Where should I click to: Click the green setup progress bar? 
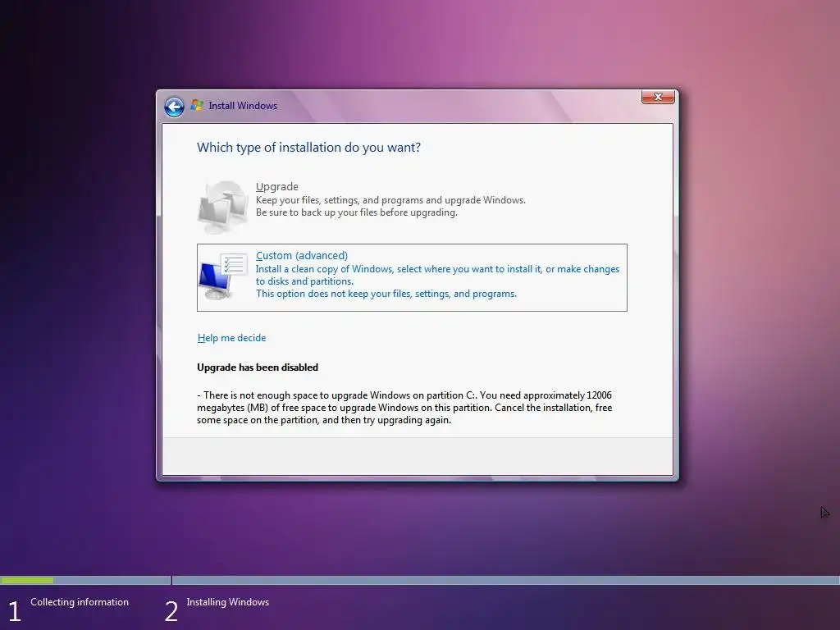coord(27,580)
